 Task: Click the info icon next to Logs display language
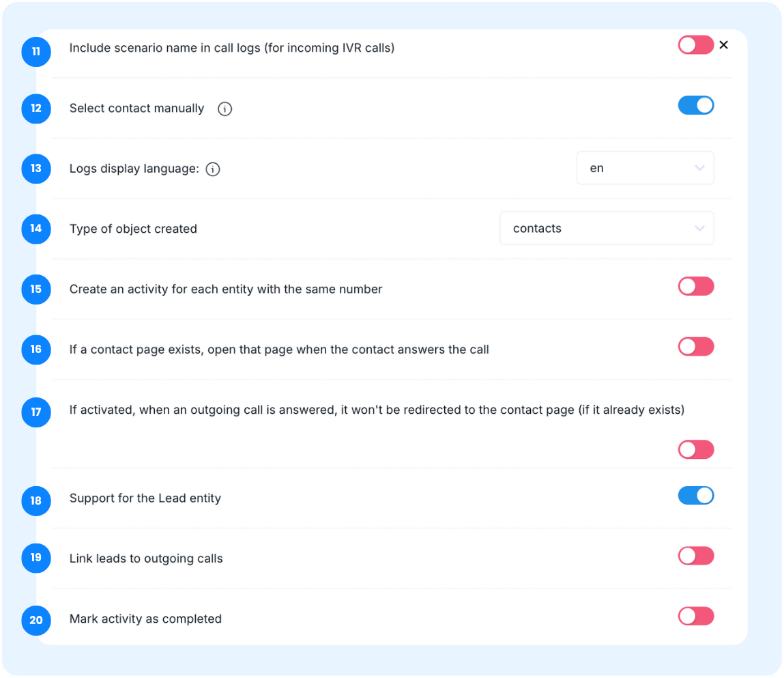[x=212, y=169]
